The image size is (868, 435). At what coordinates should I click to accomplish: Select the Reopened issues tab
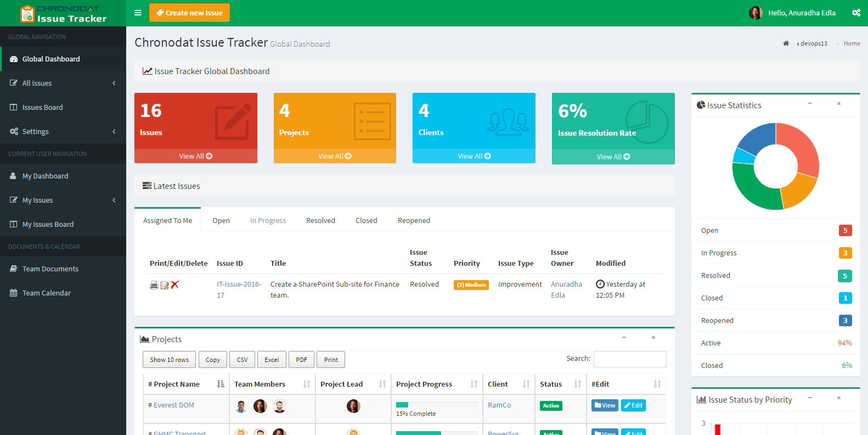coord(414,220)
